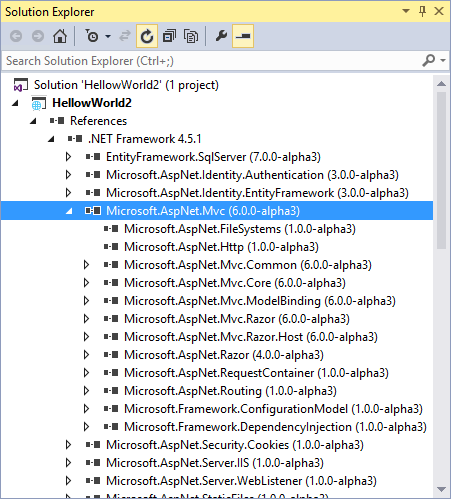Click the References node icon
The height and width of the screenshot is (499, 451).
(x=57, y=121)
